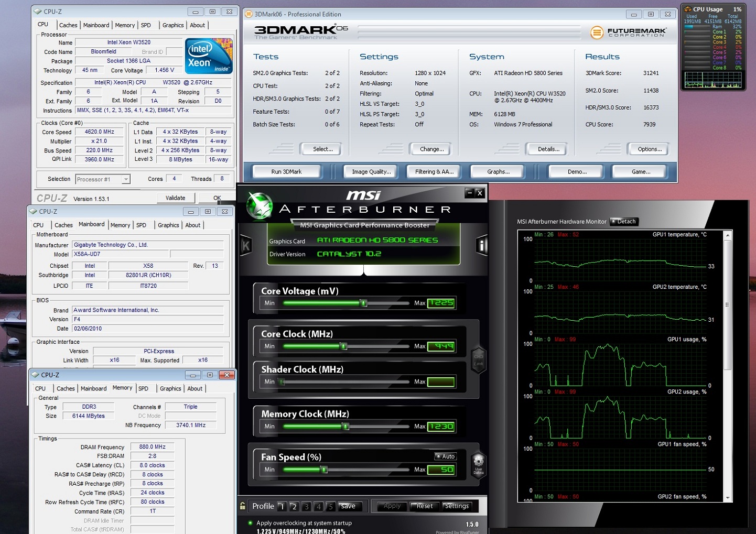Viewport: 756px width, 534px height.
Task: Open Memory tab in CPU-Z Motherboard window
Action: (x=120, y=225)
